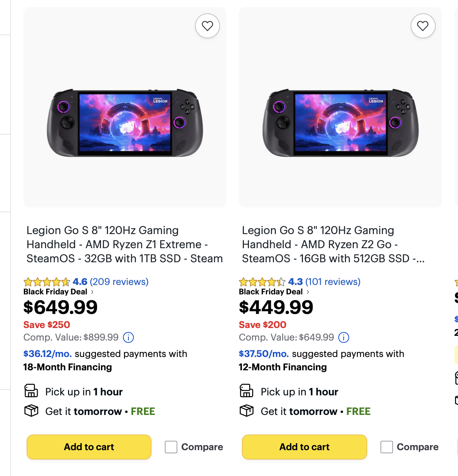This screenshot has height=476, width=458.
Task: Click star rating of 4.6 product
Action: 47,282
